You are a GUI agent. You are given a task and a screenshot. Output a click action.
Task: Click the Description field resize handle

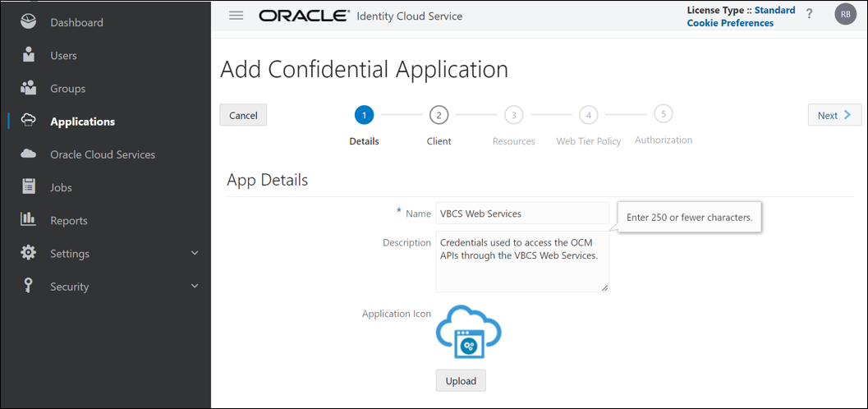click(604, 287)
